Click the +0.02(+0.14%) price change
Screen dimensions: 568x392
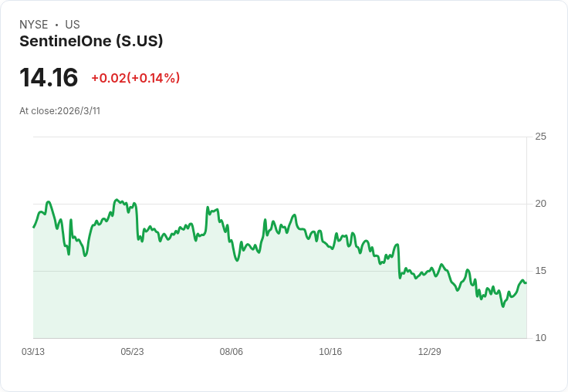[x=135, y=78]
